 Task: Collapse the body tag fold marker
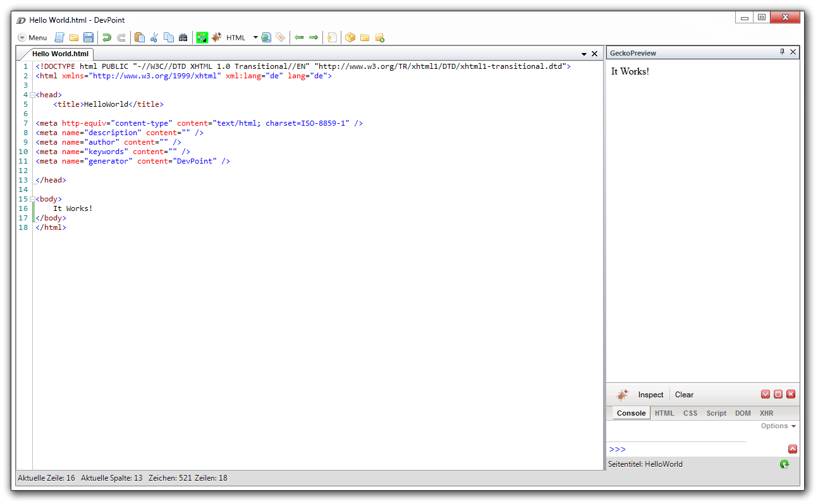tap(32, 199)
